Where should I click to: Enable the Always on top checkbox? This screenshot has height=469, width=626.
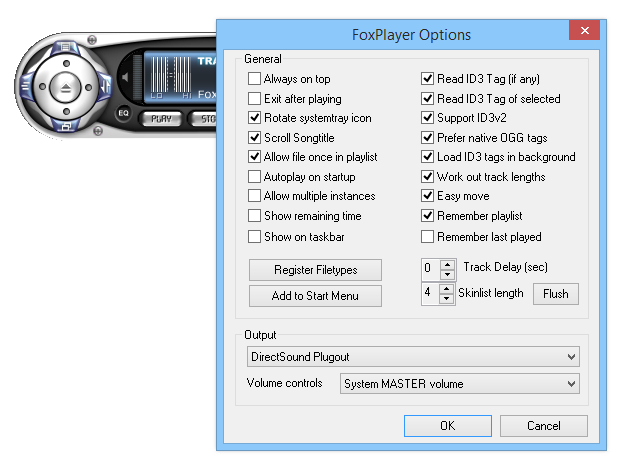255,79
